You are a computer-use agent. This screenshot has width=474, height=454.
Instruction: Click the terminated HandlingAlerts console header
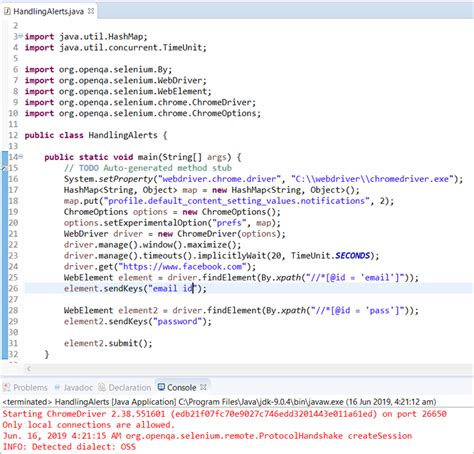tap(219, 402)
